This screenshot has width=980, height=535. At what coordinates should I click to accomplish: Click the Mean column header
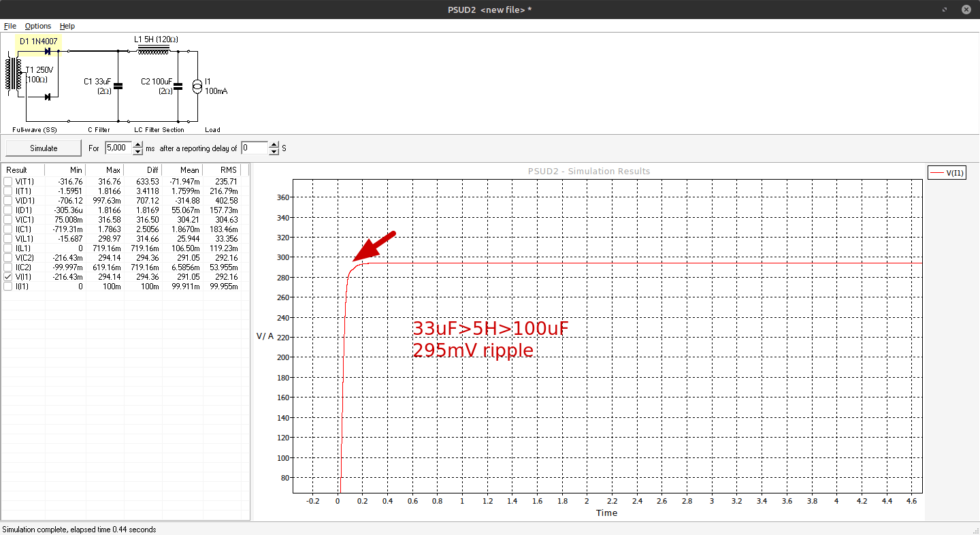tap(182, 170)
